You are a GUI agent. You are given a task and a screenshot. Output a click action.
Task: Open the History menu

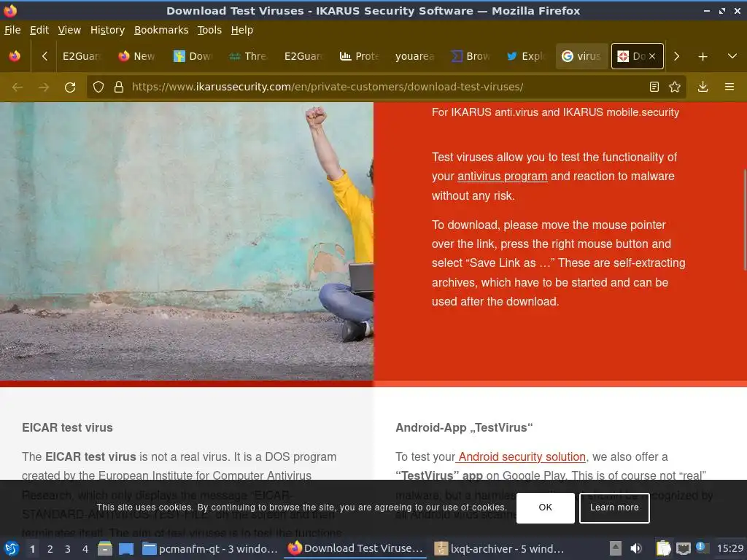(x=107, y=30)
